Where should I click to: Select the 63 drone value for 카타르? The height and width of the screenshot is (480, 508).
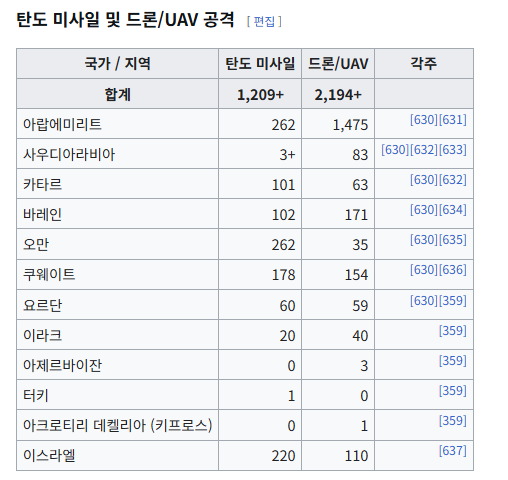coord(360,185)
